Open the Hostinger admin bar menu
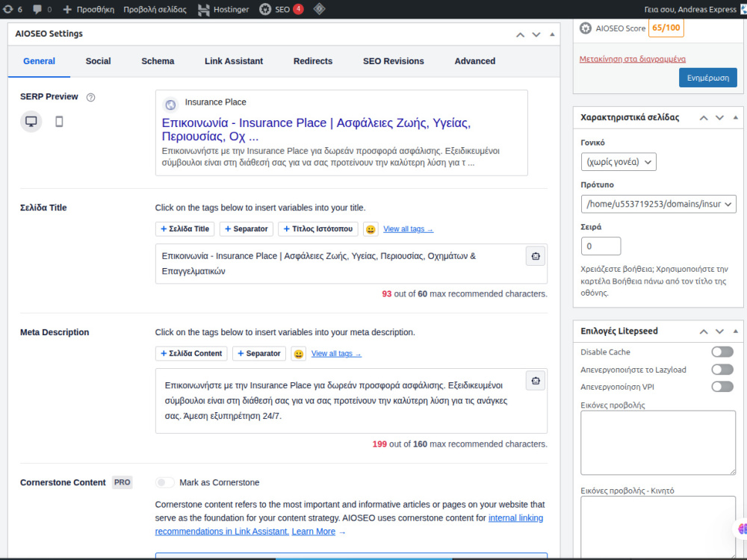The height and width of the screenshot is (560, 747). point(223,9)
